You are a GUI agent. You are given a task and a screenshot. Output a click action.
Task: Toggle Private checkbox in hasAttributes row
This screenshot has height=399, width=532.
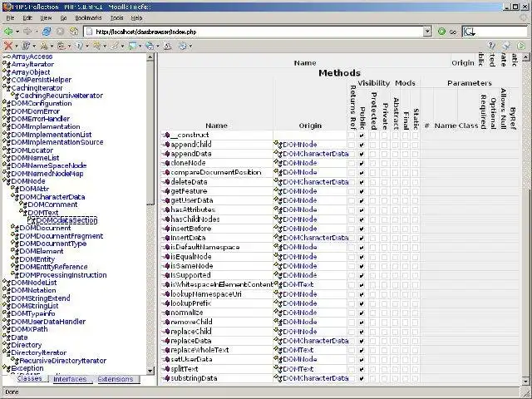point(384,210)
